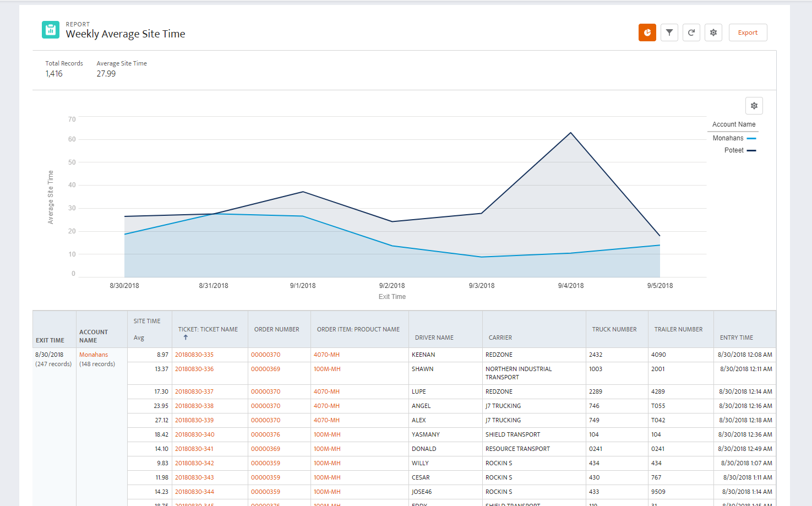Image resolution: width=812 pixels, height=506 pixels.
Task: Open ticket 20180830-339
Action: (194, 420)
